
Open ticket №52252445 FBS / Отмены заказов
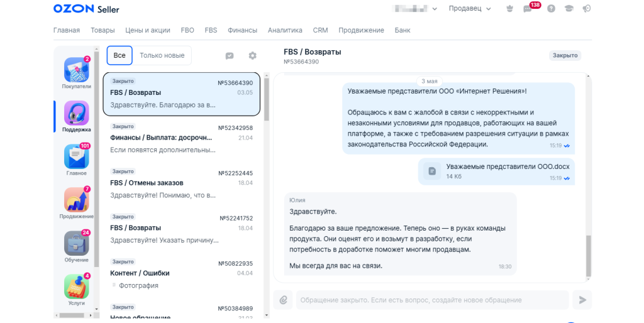182,184
